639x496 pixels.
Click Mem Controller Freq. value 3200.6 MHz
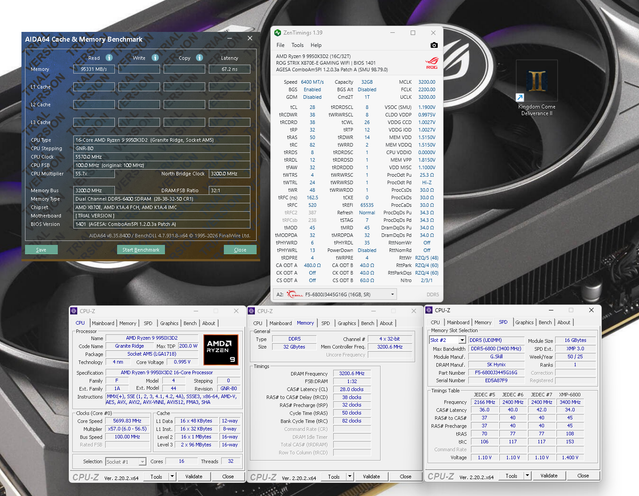[x=390, y=347]
